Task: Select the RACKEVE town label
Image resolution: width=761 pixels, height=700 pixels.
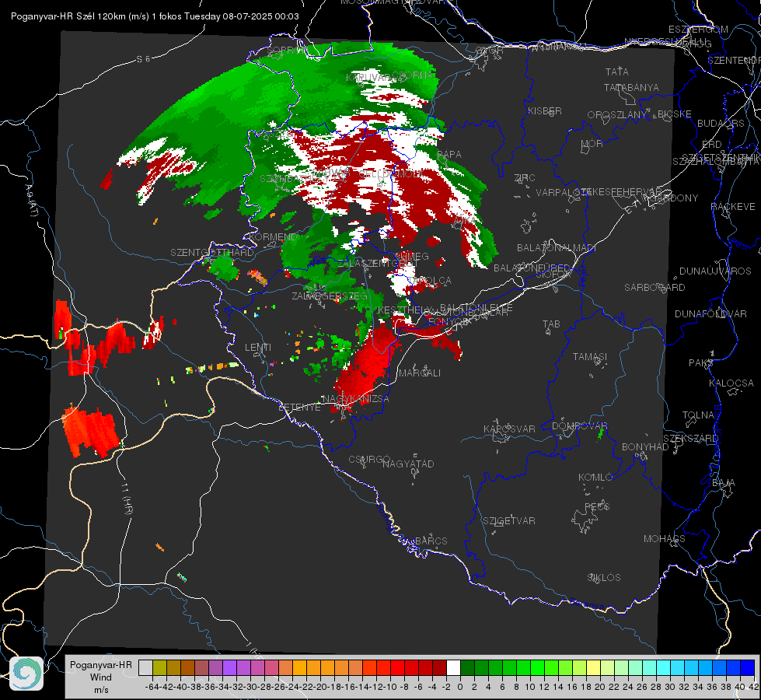Action: coord(733,207)
